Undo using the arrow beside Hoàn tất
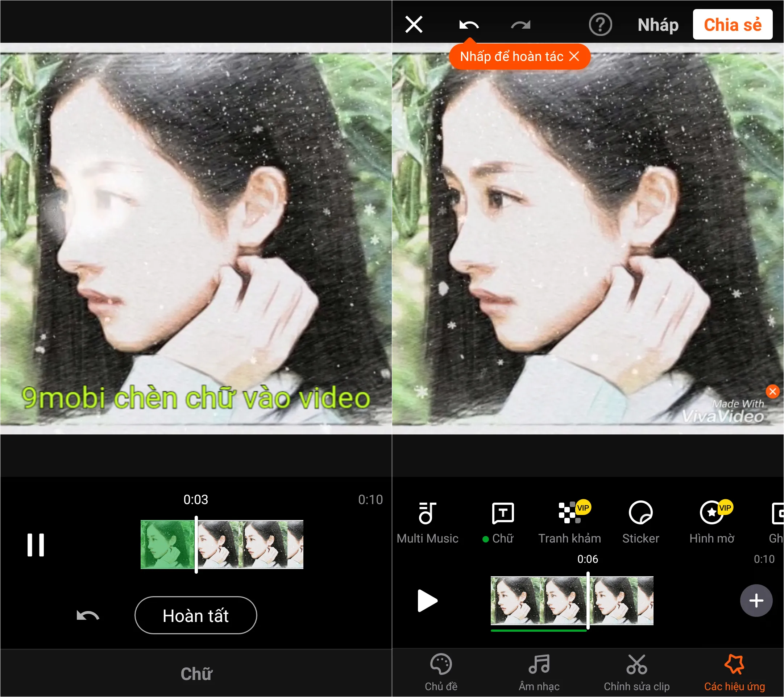Image resolution: width=784 pixels, height=697 pixels. point(87,616)
